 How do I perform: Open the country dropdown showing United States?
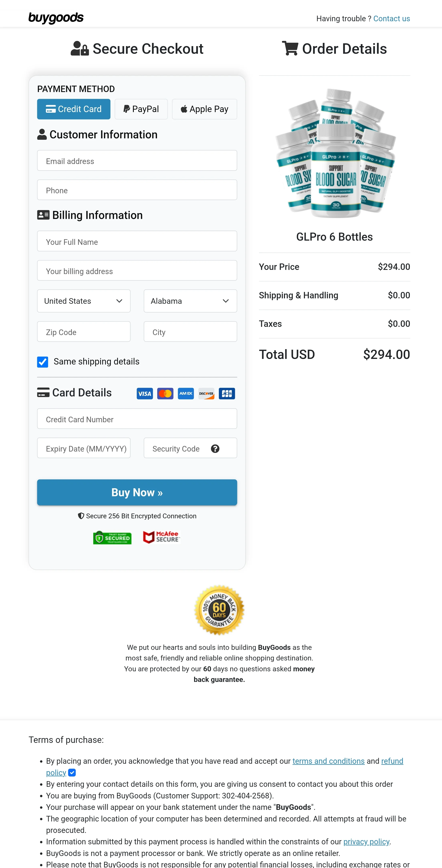click(84, 301)
